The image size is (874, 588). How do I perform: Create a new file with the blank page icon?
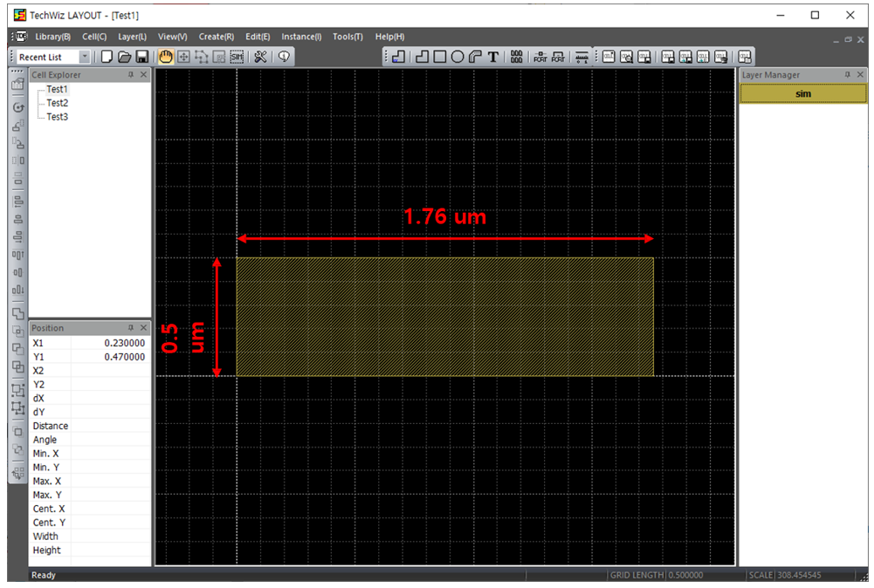pos(107,57)
